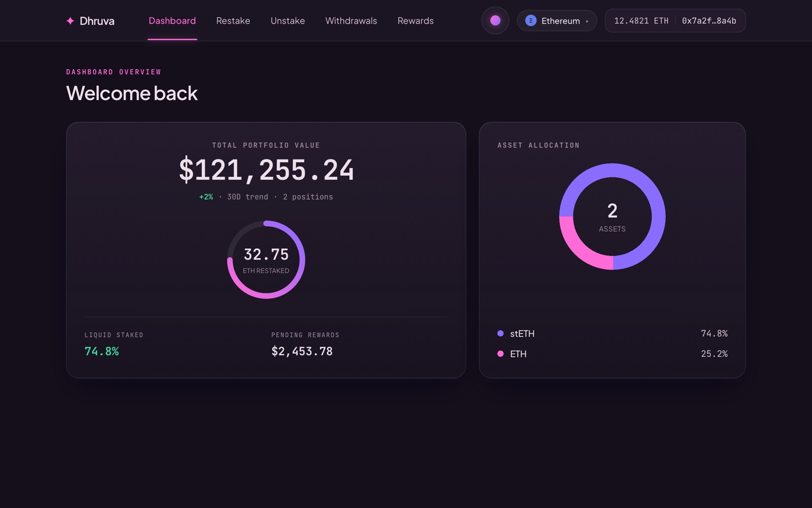Open the Withdrawals tab

351,21
